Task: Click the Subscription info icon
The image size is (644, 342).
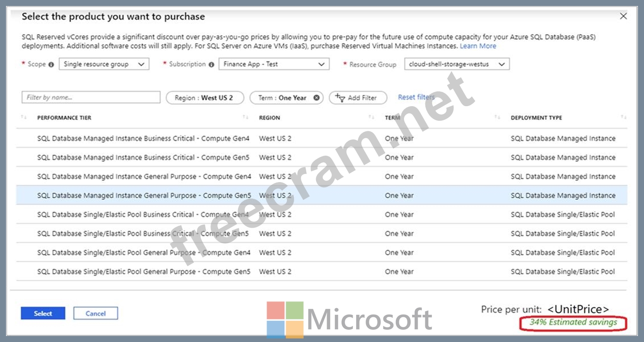Action: (x=211, y=65)
